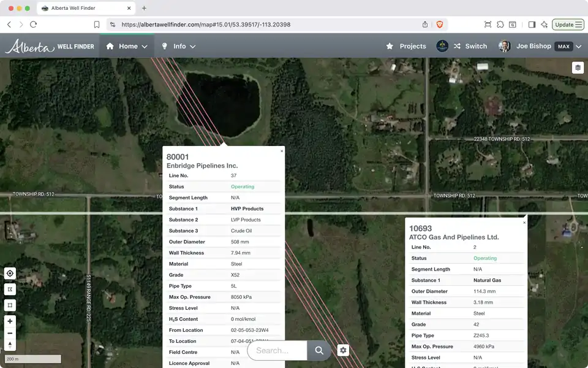
Task: Click the Alberta Well Finder logo
Action: point(50,46)
